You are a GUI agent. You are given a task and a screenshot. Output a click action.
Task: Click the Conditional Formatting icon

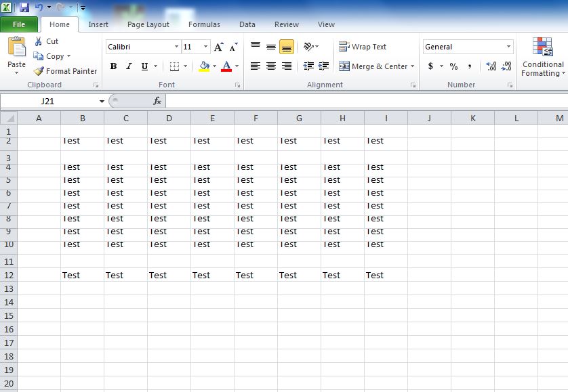pyautogui.click(x=542, y=47)
